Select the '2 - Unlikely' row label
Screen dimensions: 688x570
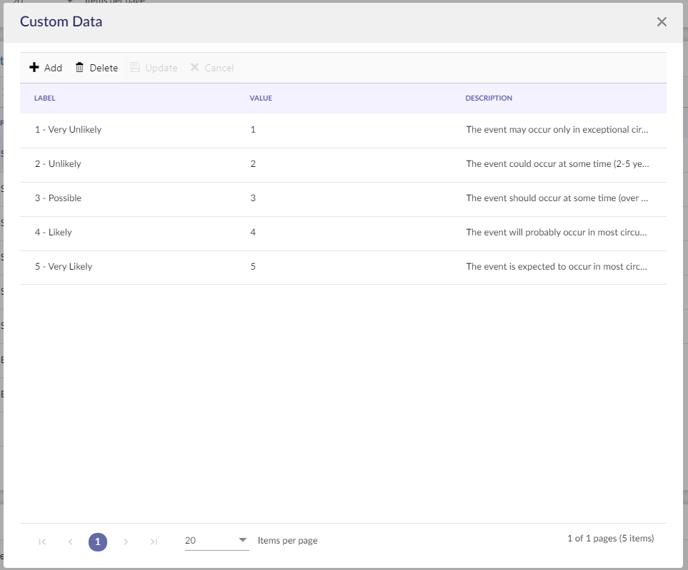click(x=58, y=164)
